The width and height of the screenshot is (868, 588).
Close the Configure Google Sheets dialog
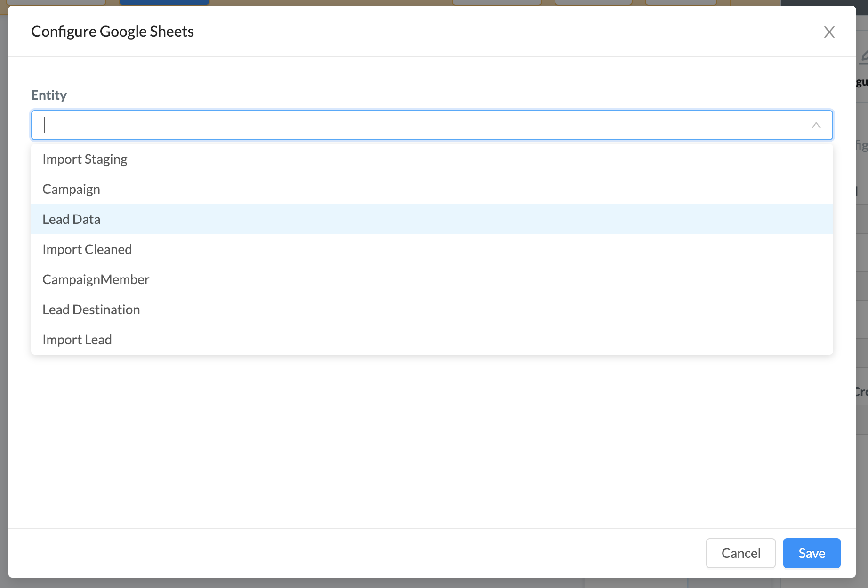coord(829,32)
